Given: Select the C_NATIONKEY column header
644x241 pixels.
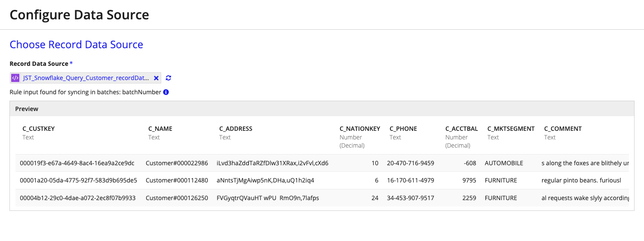Looking at the screenshot, I should (x=360, y=129).
